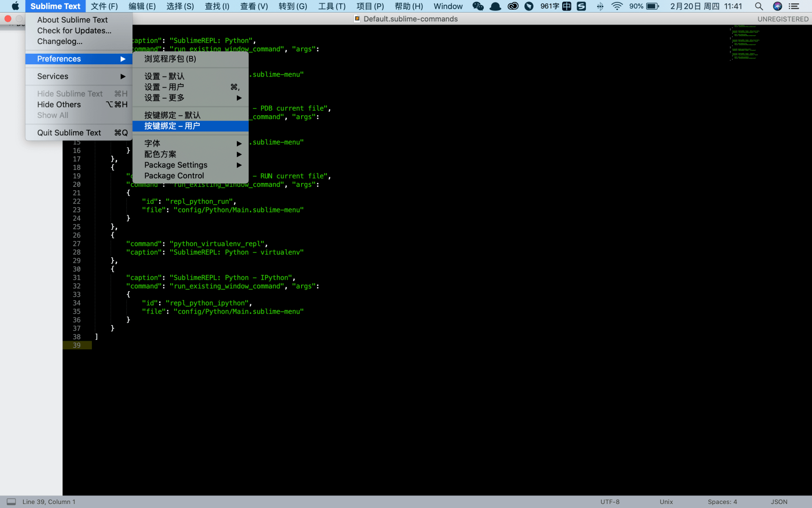812x508 pixels.
Task: Click the battery status icon
Action: coord(653,6)
